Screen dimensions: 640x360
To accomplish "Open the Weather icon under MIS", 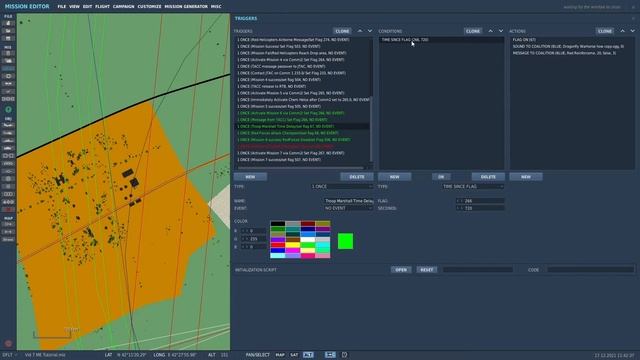I will [x=8, y=61].
